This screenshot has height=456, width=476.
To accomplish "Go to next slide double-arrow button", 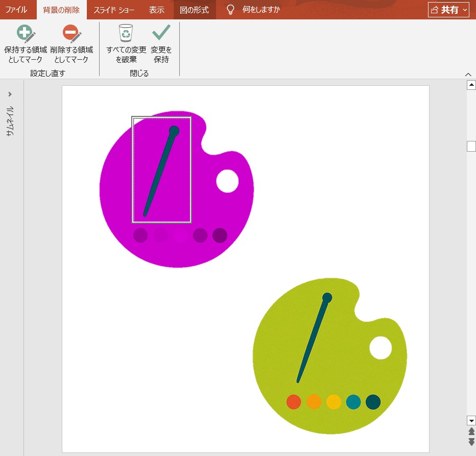I will (471, 442).
